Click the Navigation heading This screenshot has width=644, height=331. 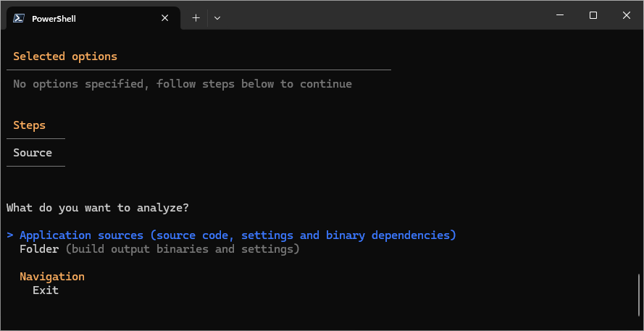pos(52,277)
